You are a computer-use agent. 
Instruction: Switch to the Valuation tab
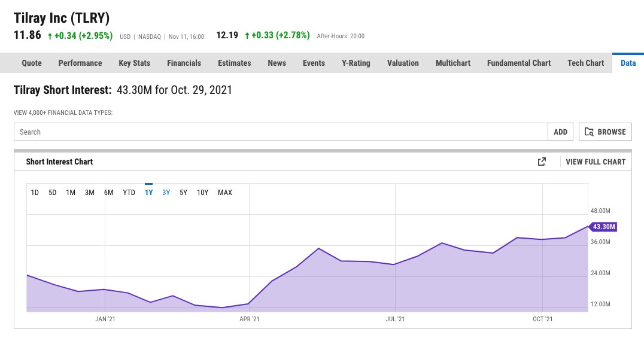(x=403, y=63)
